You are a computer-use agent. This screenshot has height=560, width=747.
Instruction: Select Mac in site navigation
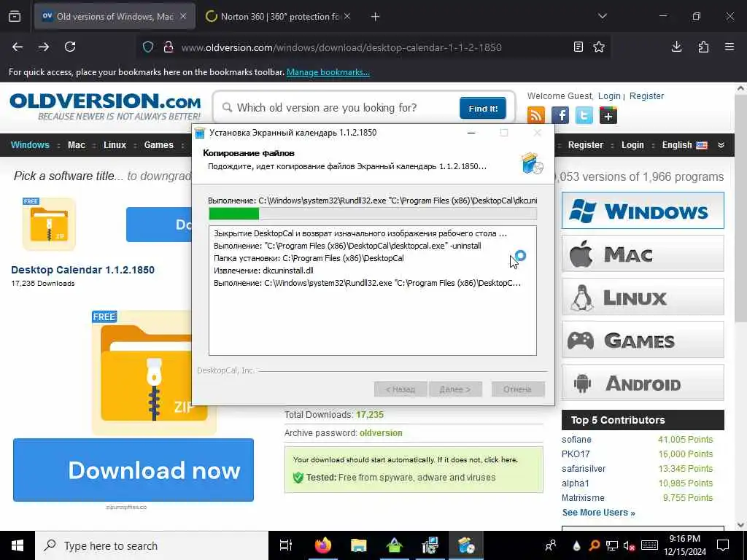[x=76, y=145]
